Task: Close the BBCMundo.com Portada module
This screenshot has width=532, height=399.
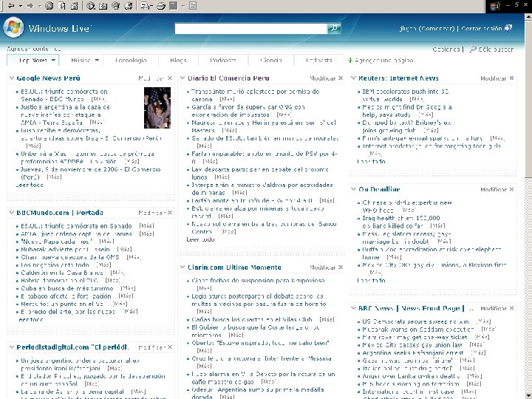Action: pos(170,212)
